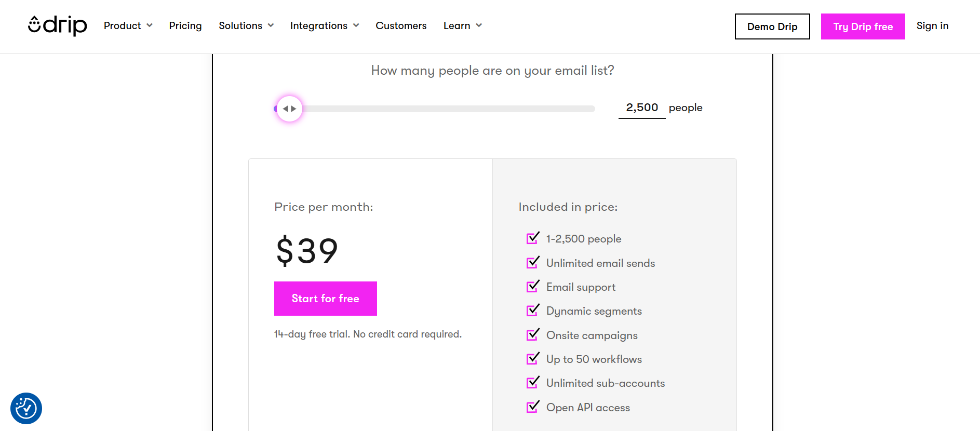This screenshot has height=431, width=980.
Task: Open the Customers page
Action: click(401, 25)
